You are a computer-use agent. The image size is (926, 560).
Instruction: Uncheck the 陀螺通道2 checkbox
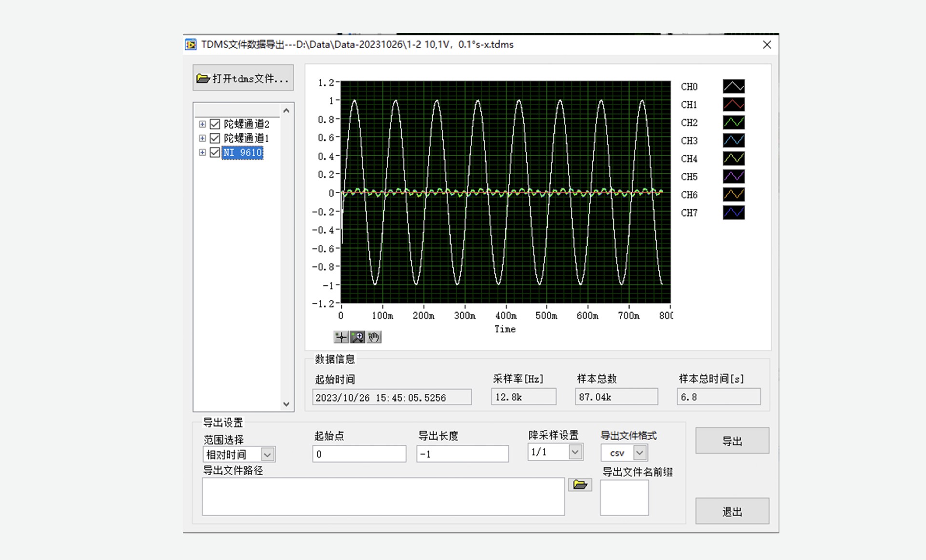pos(215,124)
